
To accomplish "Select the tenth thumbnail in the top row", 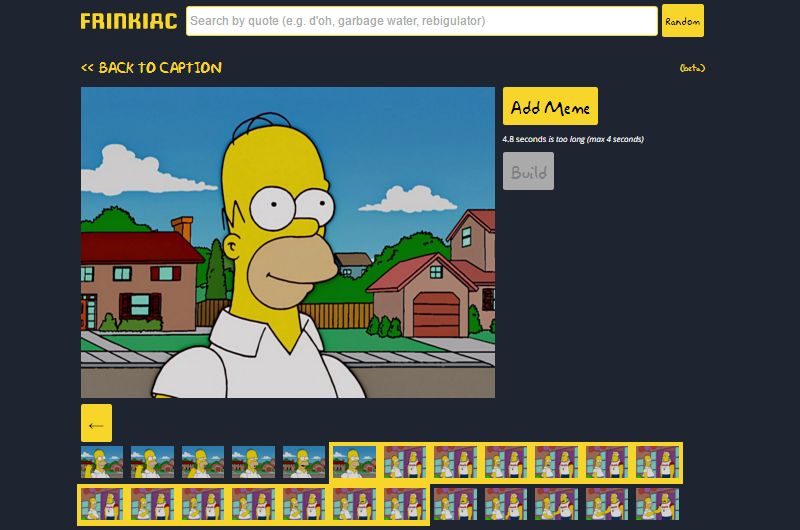I will pyautogui.click(x=557, y=462).
